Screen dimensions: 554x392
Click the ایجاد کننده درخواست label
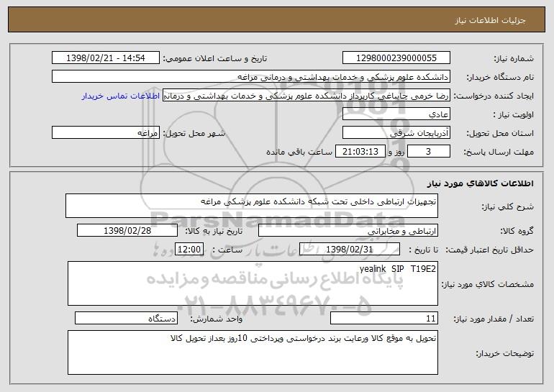[x=494, y=96]
